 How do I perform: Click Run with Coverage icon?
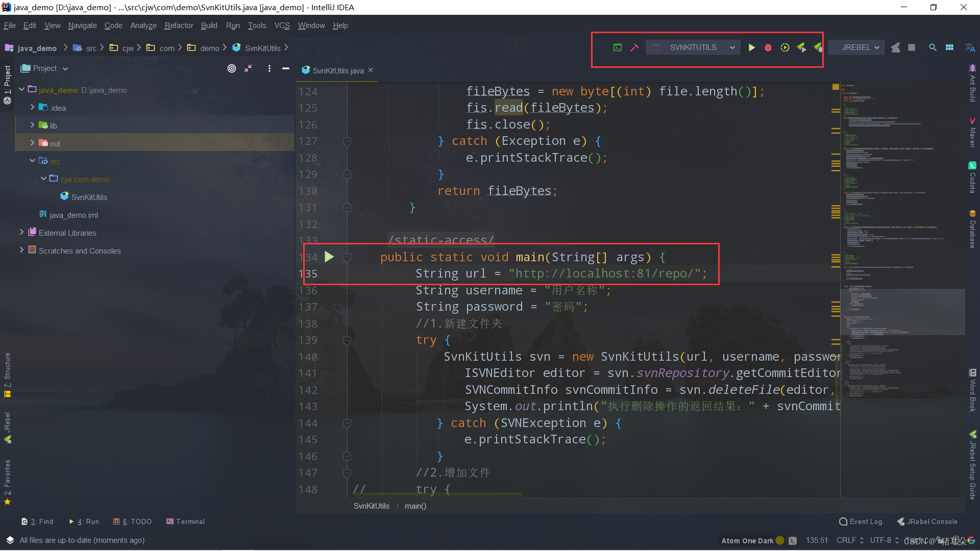[x=785, y=47]
